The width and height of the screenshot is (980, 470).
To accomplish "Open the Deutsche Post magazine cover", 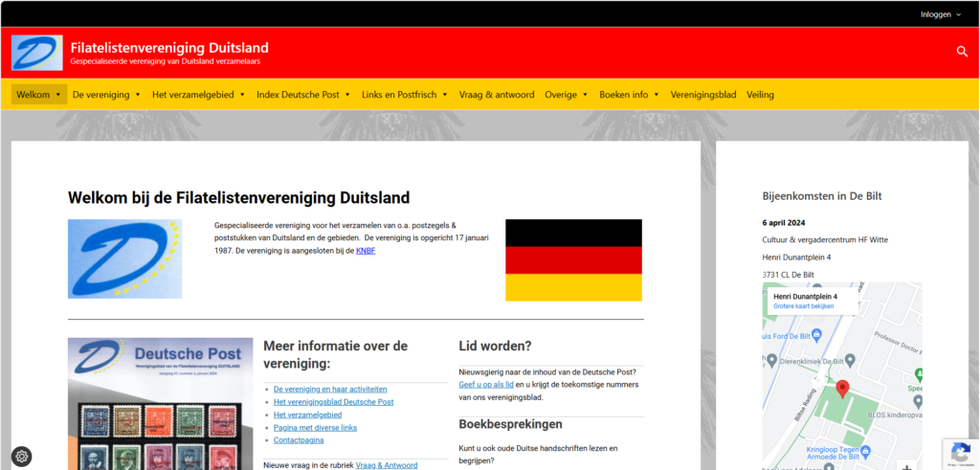I will [x=161, y=404].
